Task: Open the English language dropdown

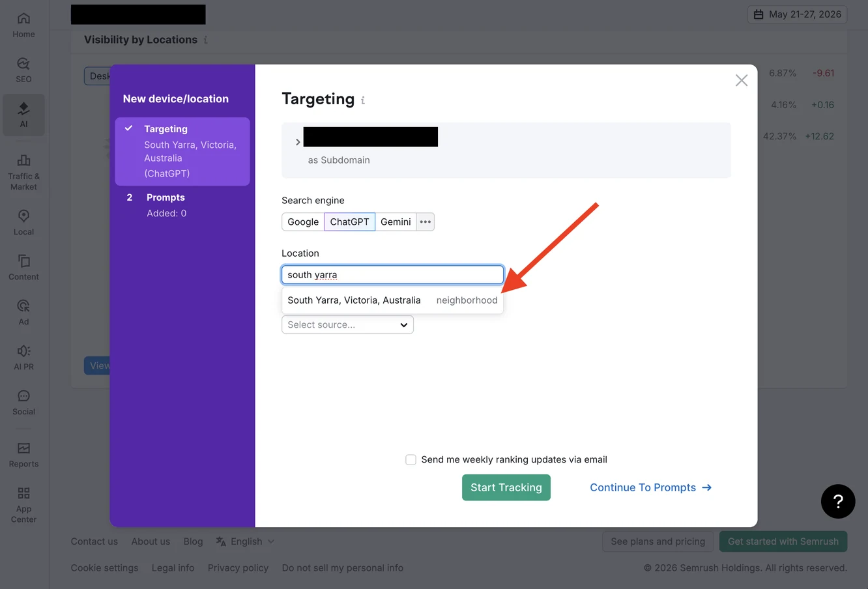Action: click(x=245, y=541)
